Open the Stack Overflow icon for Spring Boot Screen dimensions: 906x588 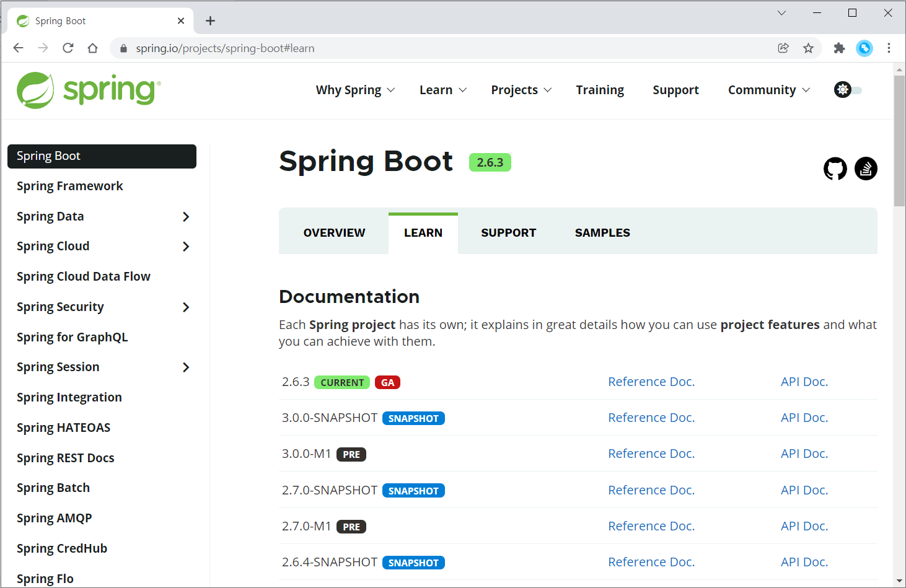click(x=866, y=169)
